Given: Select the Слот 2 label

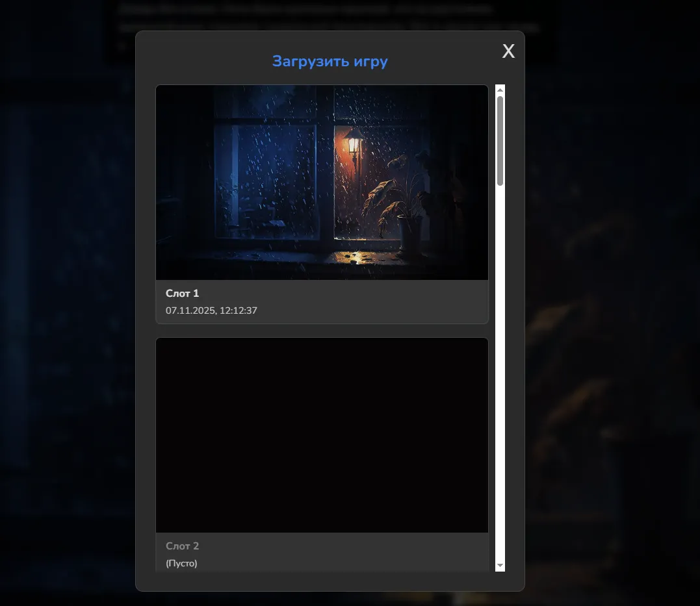Looking at the screenshot, I should [182, 546].
